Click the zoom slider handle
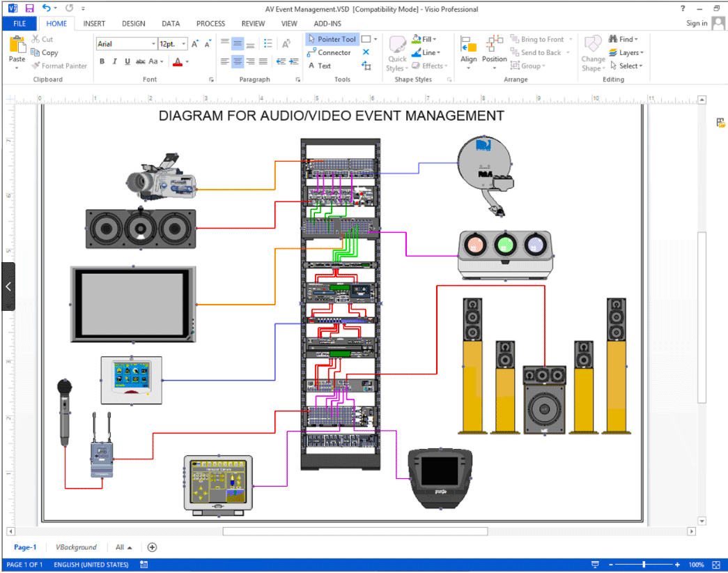Viewport: 728px width, 573px height. coord(644,565)
